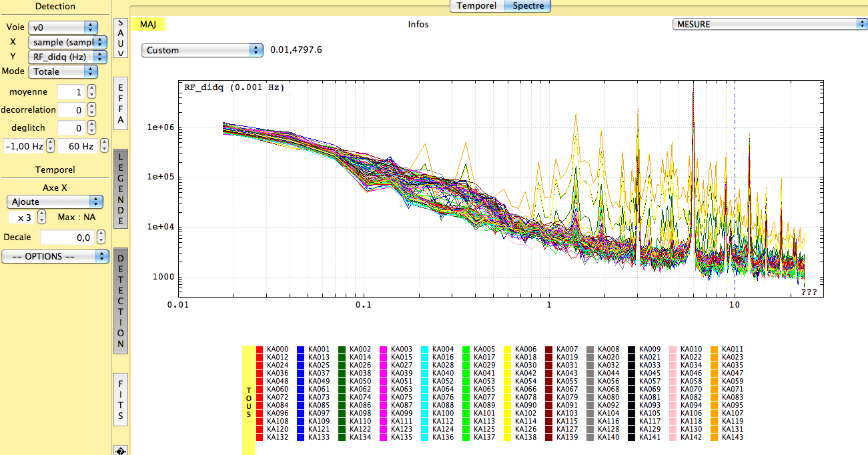This screenshot has width=868, height=455.
Task: Switch to the Temporel tab
Action: pyautogui.click(x=476, y=5)
